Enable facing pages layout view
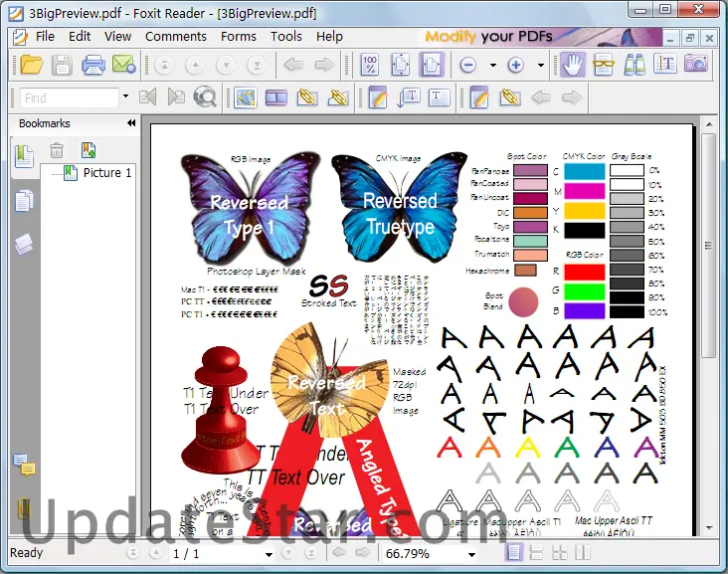The width and height of the screenshot is (728, 574). point(560,553)
